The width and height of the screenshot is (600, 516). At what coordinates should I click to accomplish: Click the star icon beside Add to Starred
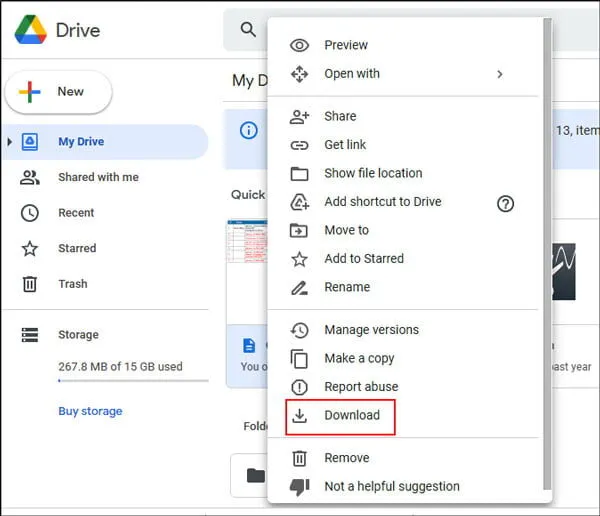(299, 259)
